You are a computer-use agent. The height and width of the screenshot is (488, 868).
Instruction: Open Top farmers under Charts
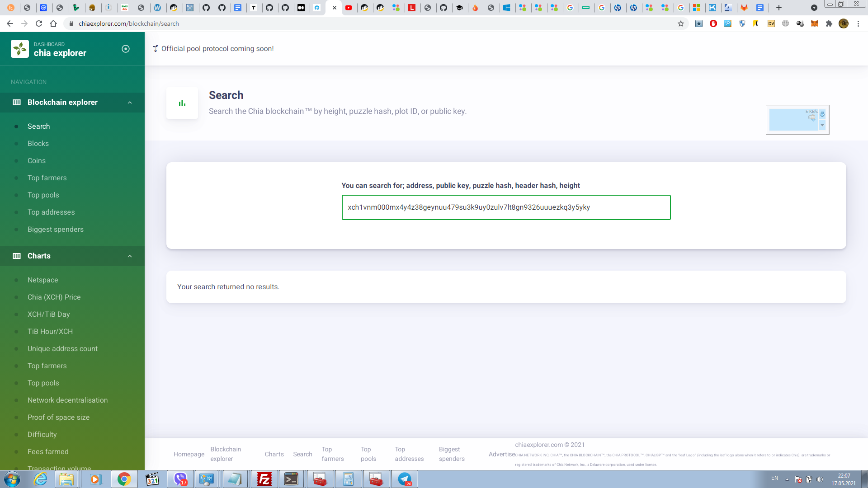47,366
